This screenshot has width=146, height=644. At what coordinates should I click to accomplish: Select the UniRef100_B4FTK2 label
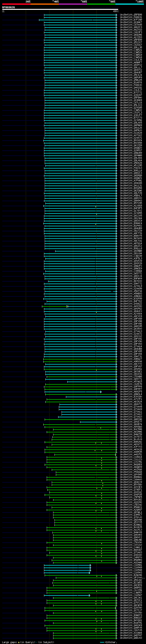coord(131,301)
